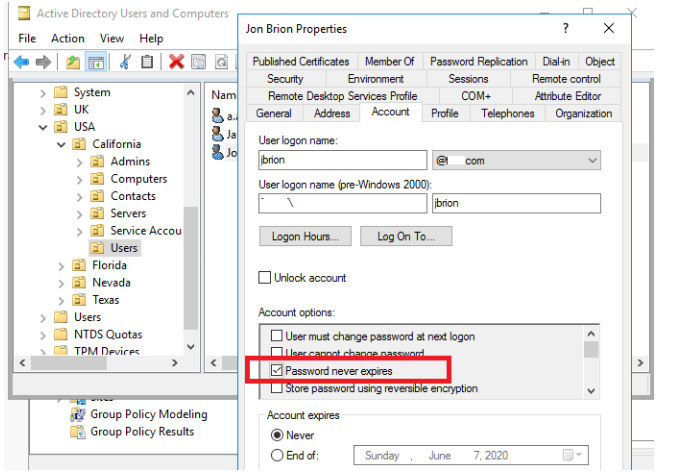The image size is (676, 472).
Task: Click the Cut scissors icon
Action: point(125,62)
